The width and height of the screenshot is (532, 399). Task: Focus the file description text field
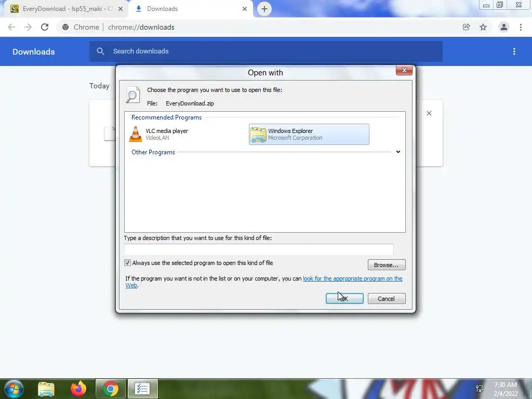click(259, 249)
